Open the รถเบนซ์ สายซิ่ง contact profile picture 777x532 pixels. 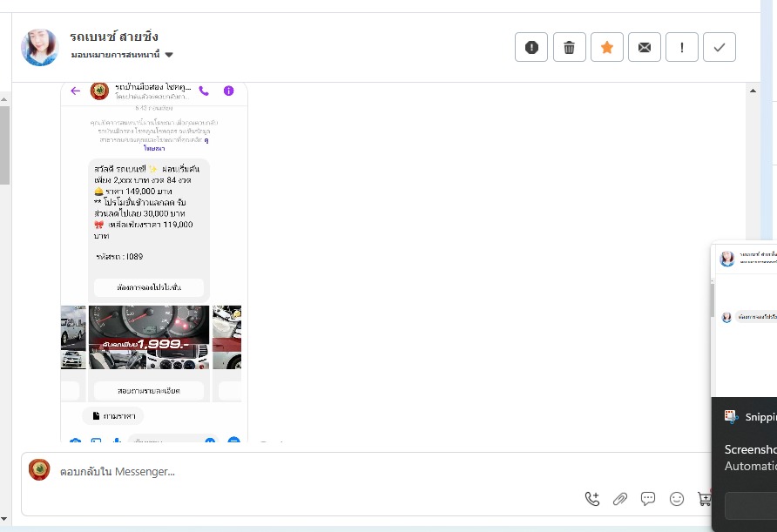point(40,48)
